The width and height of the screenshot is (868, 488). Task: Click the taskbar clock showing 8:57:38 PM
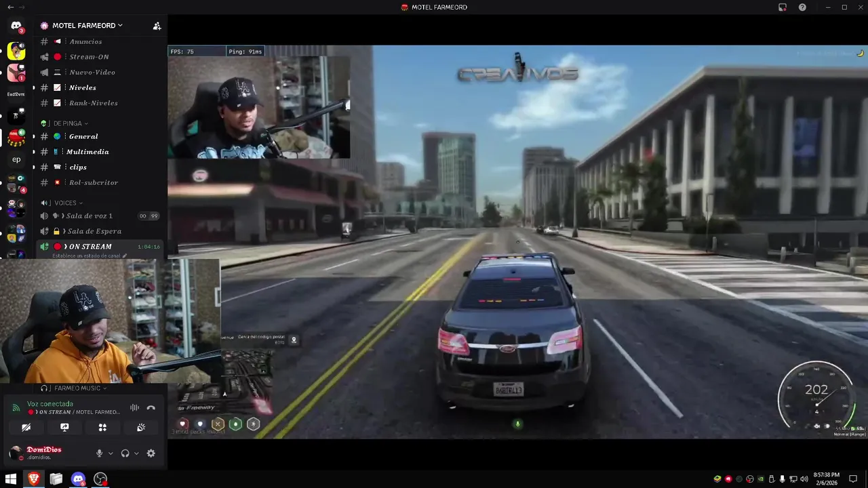click(x=826, y=479)
